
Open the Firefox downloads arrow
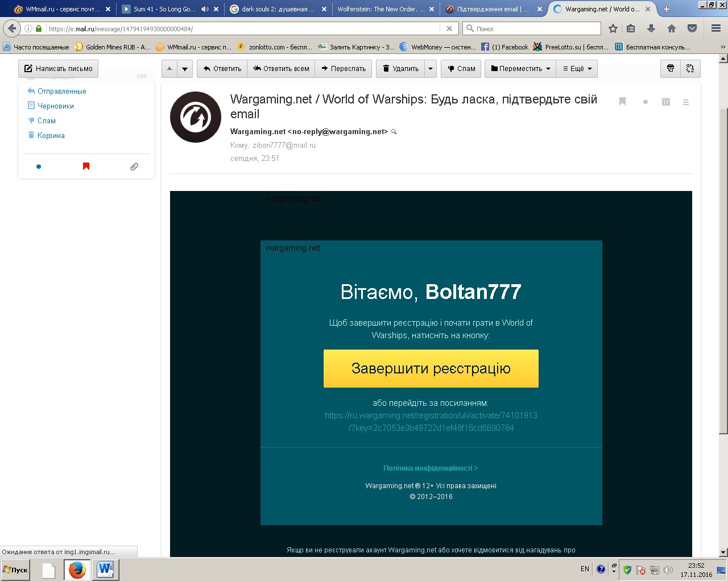651,28
